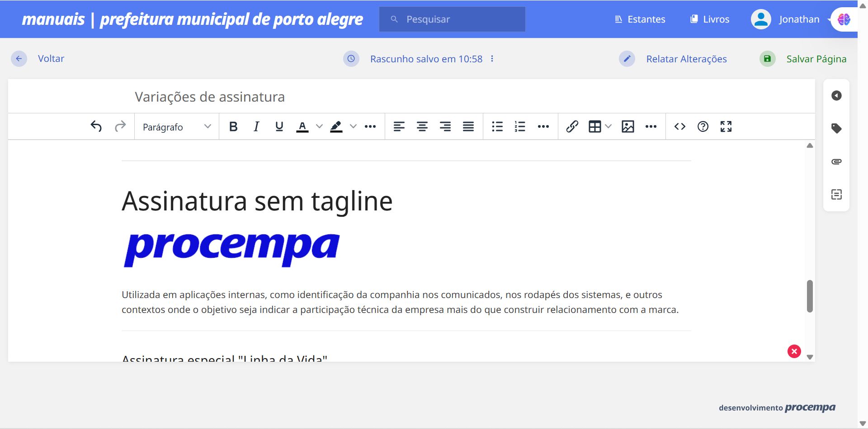868x429 pixels.
Task: Open the Attachments sidebar panel
Action: 837,161
